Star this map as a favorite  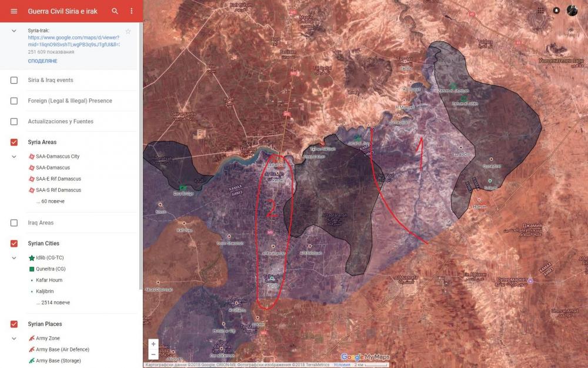click(x=128, y=31)
